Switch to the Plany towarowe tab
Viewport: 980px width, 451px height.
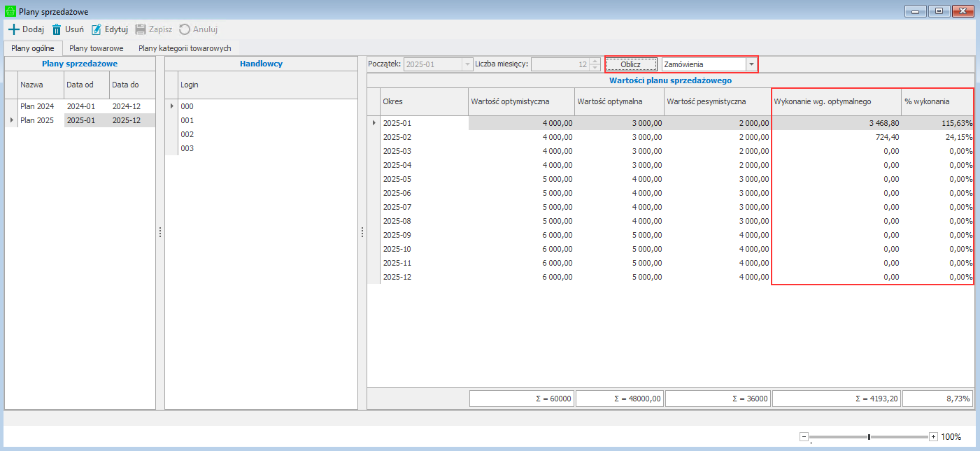pos(97,48)
